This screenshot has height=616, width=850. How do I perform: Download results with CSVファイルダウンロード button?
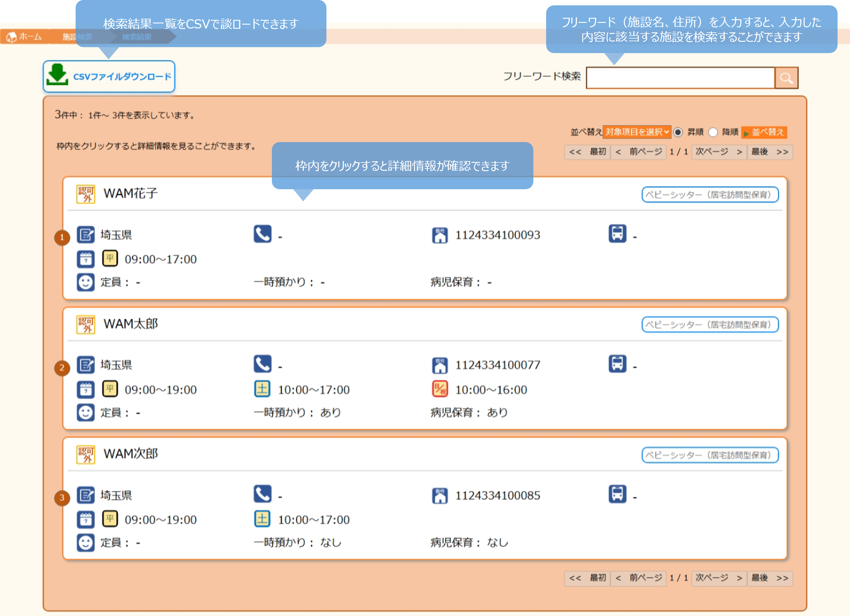[x=109, y=77]
